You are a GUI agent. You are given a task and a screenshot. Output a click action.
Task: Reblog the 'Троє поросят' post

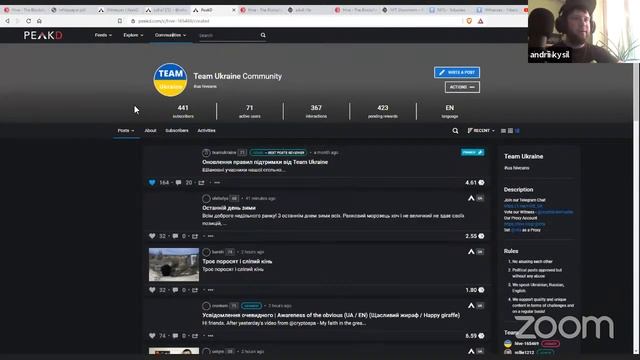tap(195, 290)
